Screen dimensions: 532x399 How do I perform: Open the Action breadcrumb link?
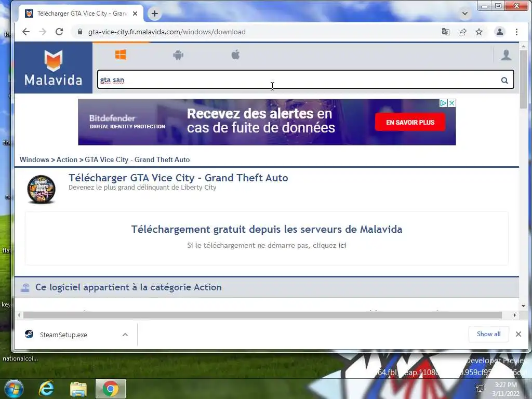click(67, 159)
